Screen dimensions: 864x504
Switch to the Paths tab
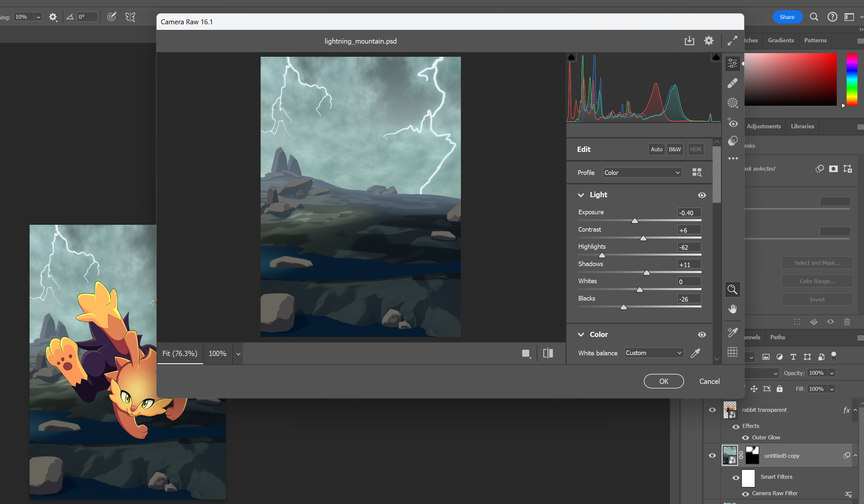pos(777,337)
